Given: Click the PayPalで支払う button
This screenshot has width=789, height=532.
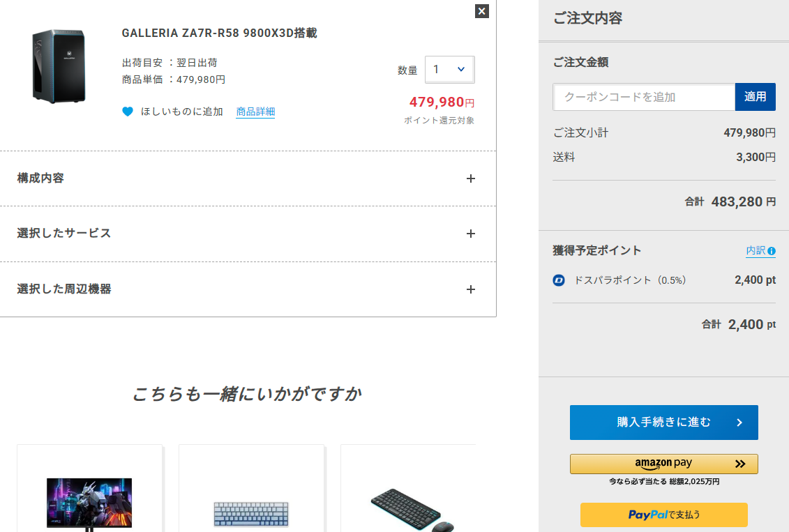Looking at the screenshot, I should coord(663,515).
